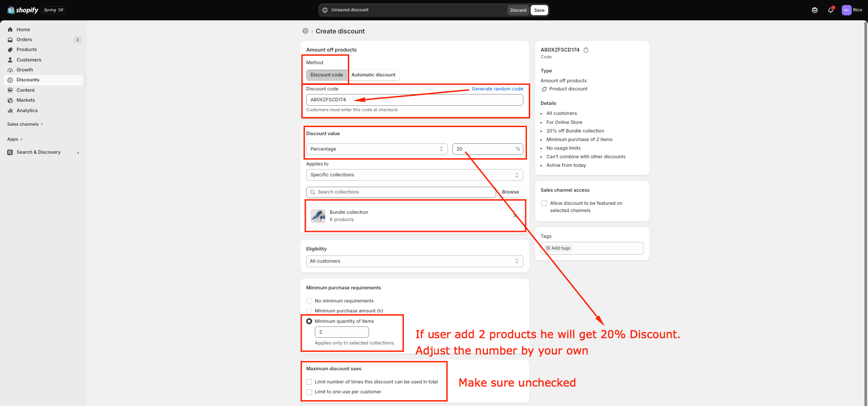Image resolution: width=868 pixels, height=406 pixels.
Task: Click the Product discount tag icon
Action: pos(544,89)
